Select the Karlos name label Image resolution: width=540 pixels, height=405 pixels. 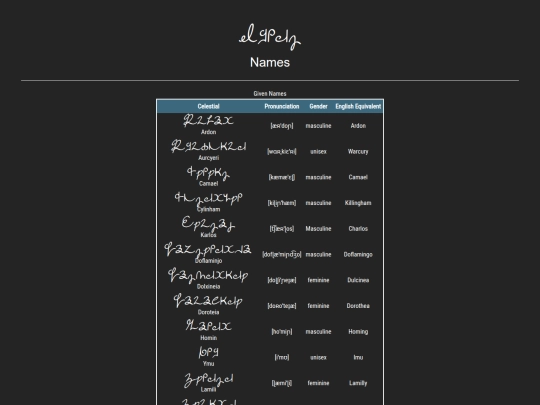click(208, 235)
